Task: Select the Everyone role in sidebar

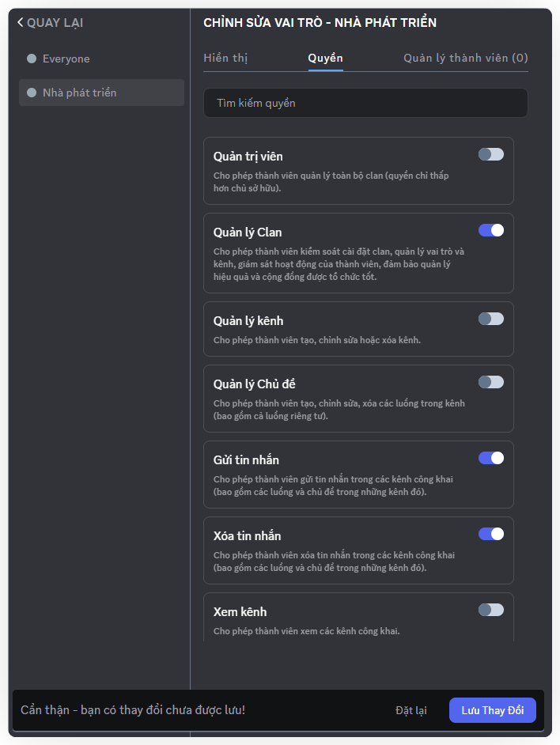Action: pyautogui.click(x=66, y=59)
